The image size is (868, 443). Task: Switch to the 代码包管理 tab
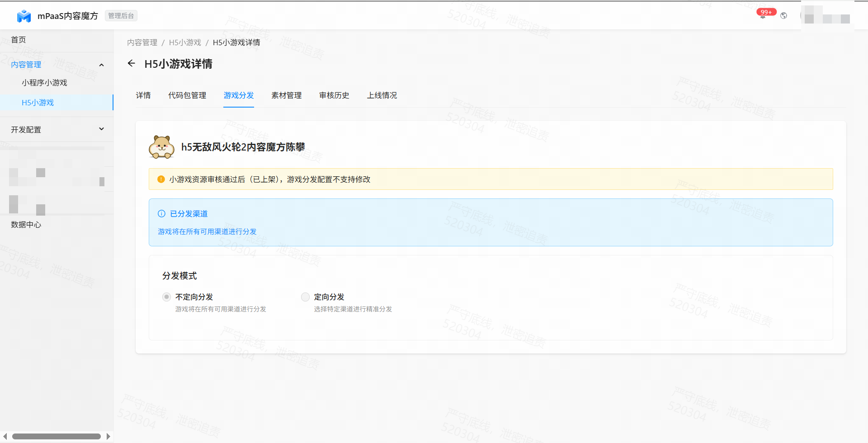(187, 95)
